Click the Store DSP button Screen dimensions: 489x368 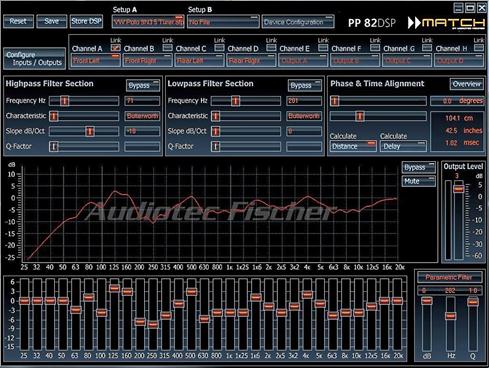pos(86,21)
